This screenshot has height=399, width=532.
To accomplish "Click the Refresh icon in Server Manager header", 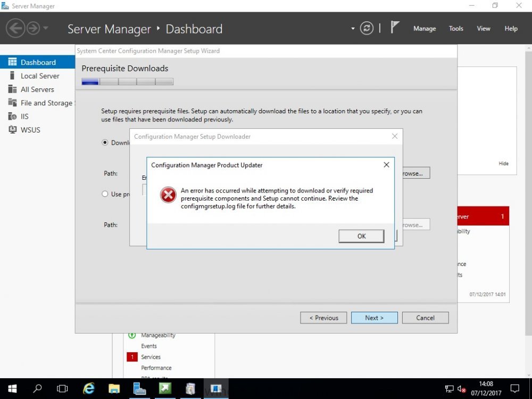I will click(x=367, y=28).
